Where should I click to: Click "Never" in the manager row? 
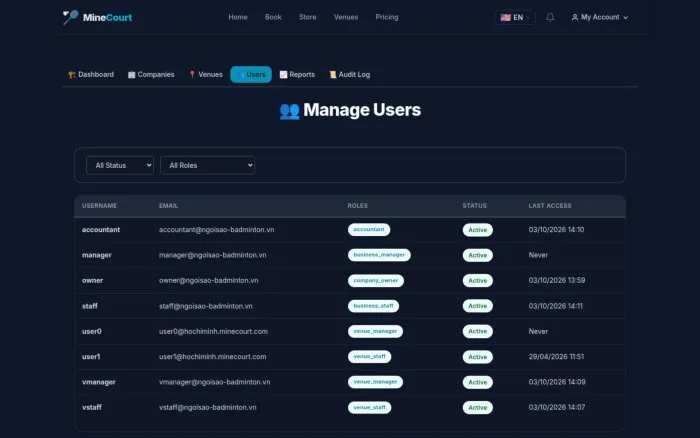pos(538,255)
